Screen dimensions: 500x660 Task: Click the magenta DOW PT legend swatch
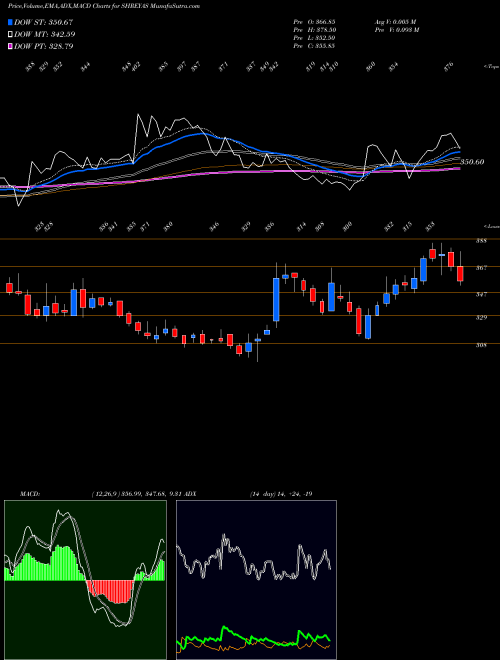[x=10, y=46]
